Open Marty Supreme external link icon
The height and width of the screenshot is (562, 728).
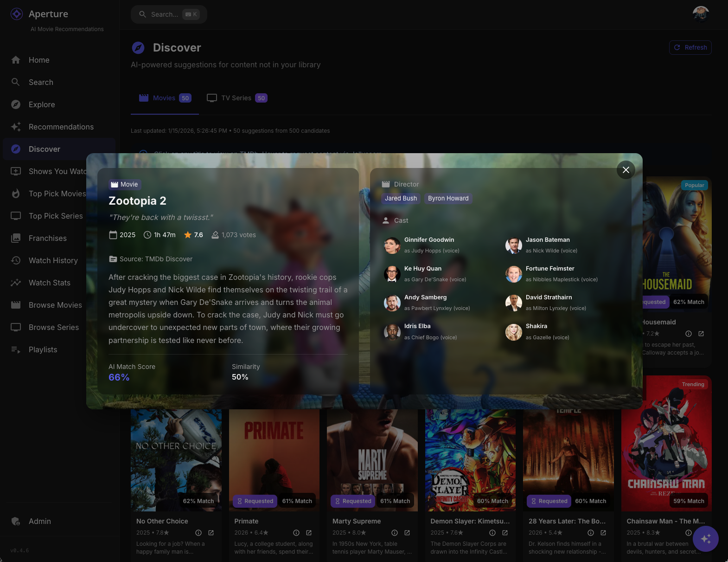[407, 533]
